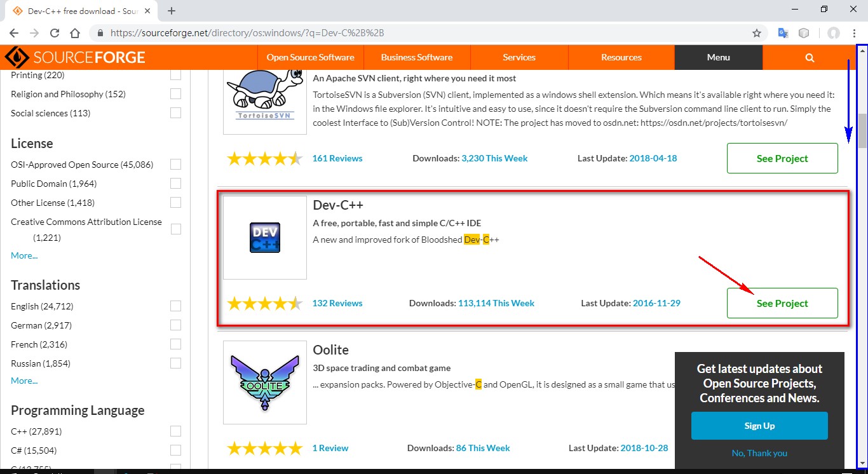
Task: Click See Project for Dev-C++
Action: 782,303
